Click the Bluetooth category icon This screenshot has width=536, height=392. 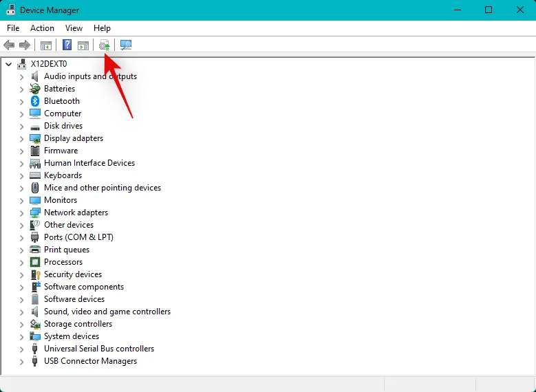[x=35, y=101]
